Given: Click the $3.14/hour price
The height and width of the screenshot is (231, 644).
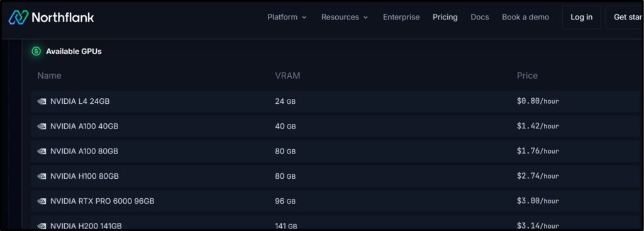Looking at the screenshot, I should coord(538,226).
